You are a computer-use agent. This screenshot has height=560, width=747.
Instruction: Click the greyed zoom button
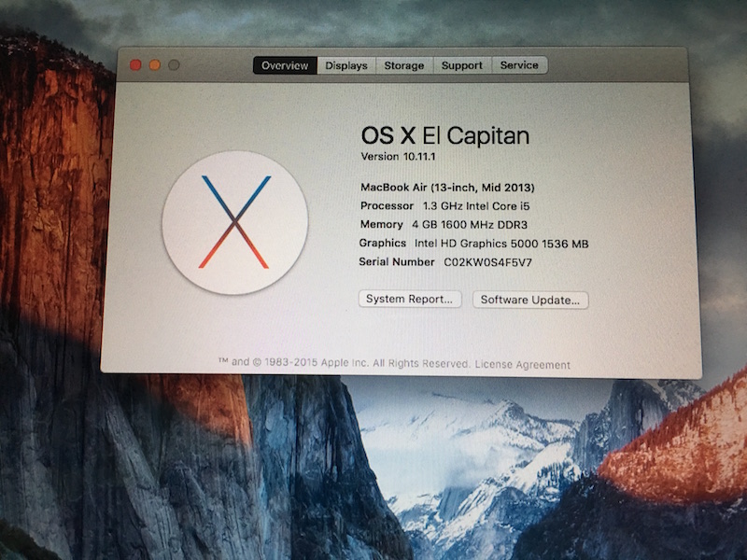(x=174, y=64)
